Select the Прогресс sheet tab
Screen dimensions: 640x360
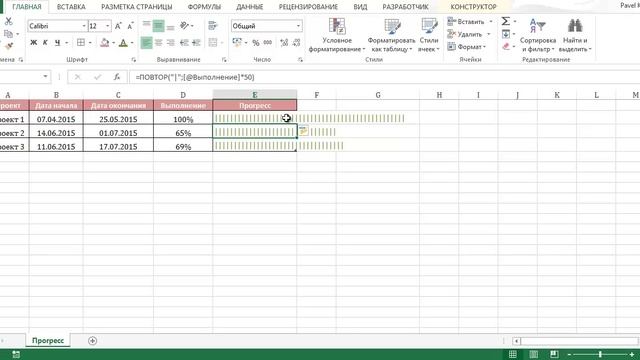click(48, 340)
